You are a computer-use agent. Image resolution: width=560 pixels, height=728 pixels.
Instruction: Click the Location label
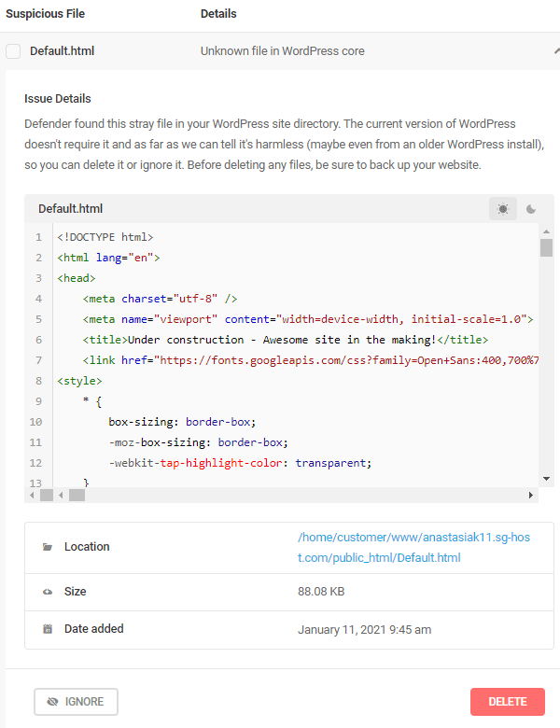[87, 547]
